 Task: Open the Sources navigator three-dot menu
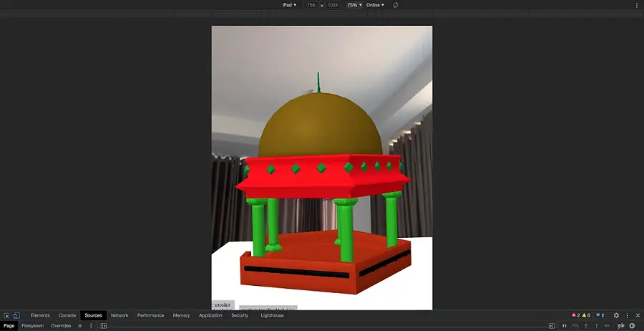click(91, 326)
